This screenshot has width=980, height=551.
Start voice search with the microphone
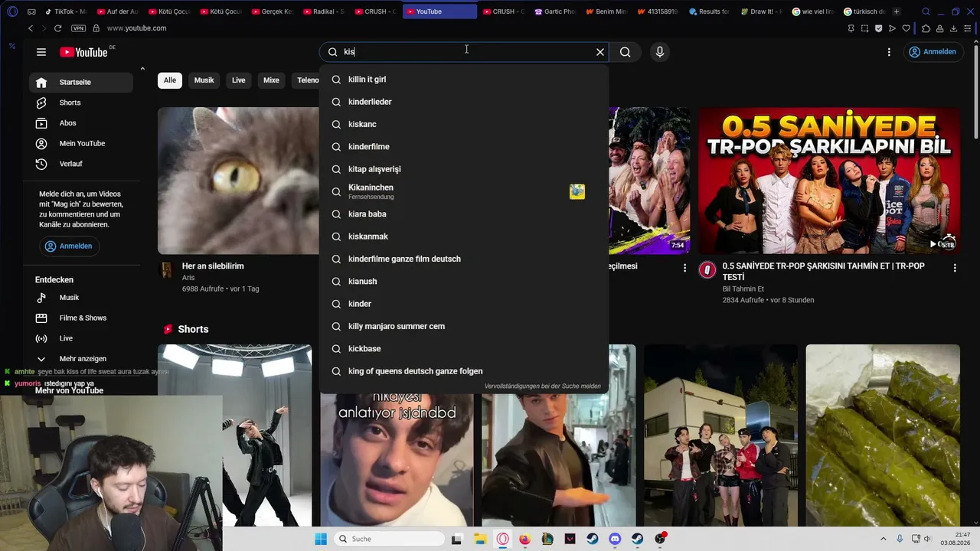point(660,52)
